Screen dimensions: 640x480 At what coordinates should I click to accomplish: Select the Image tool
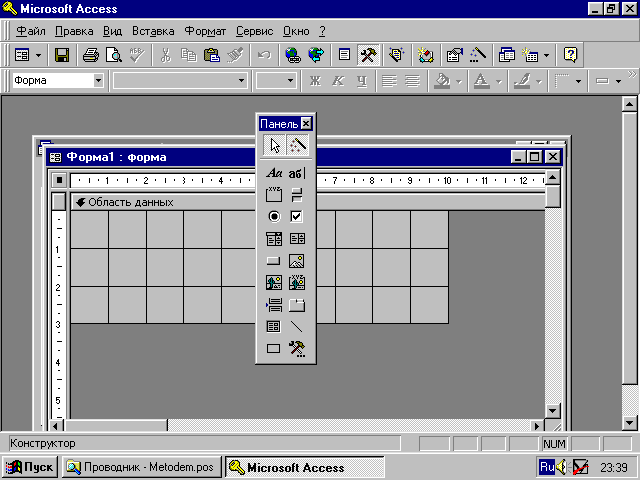(x=297, y=260)
